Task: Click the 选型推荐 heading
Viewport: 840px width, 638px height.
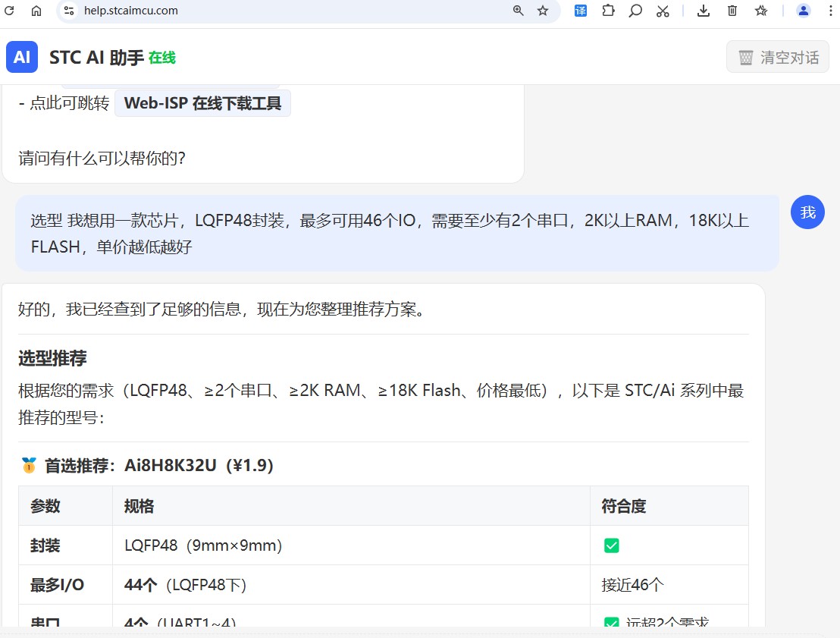Action: [52, 358]
